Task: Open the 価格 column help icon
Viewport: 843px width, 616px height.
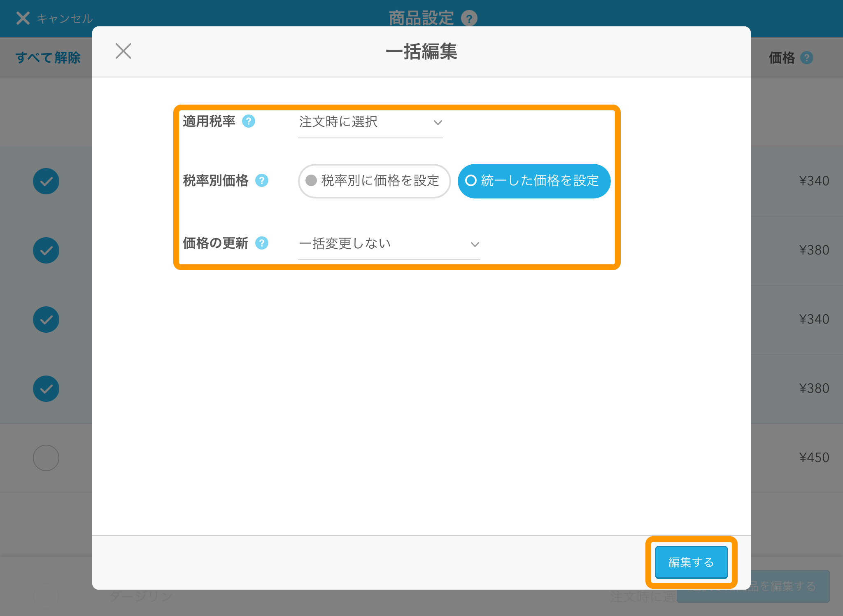Action: tap(807, 57)
